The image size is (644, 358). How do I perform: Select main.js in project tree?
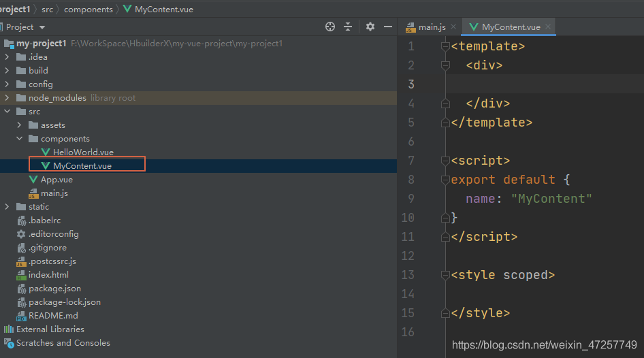coord(54,193)
